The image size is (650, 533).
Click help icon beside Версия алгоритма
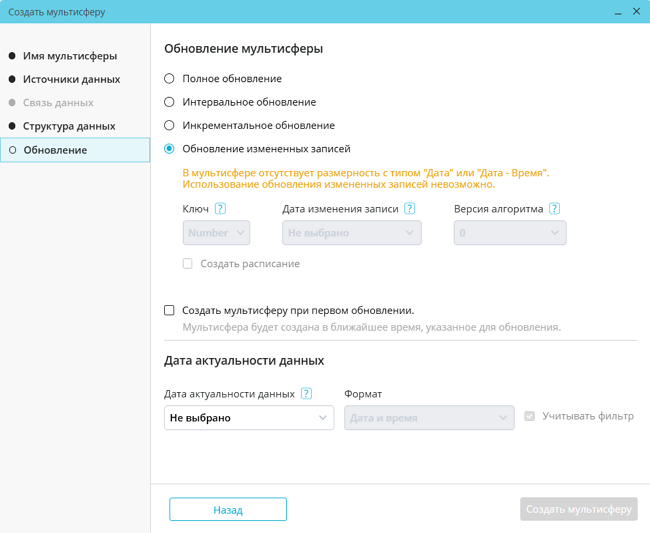pyautogui.click(x=554, y=209)
